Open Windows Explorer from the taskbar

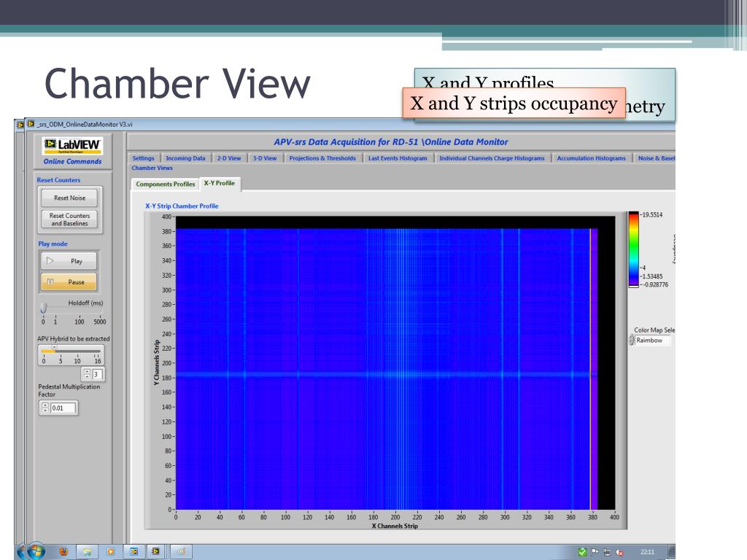(x=88, y=551)
